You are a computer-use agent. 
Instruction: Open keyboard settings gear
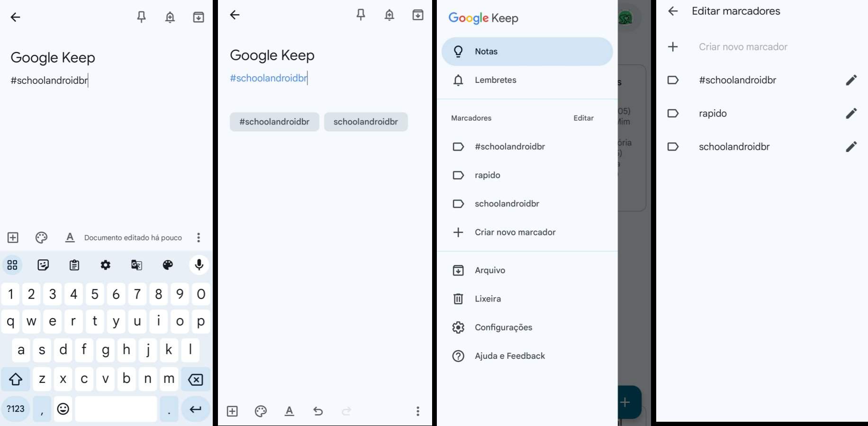point(105,265)
